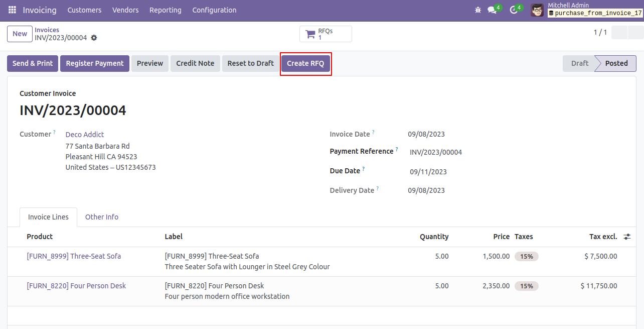Screen dimensions: 644x329
Task: Click Four Person Desk label description text
Action: (227, 296)
